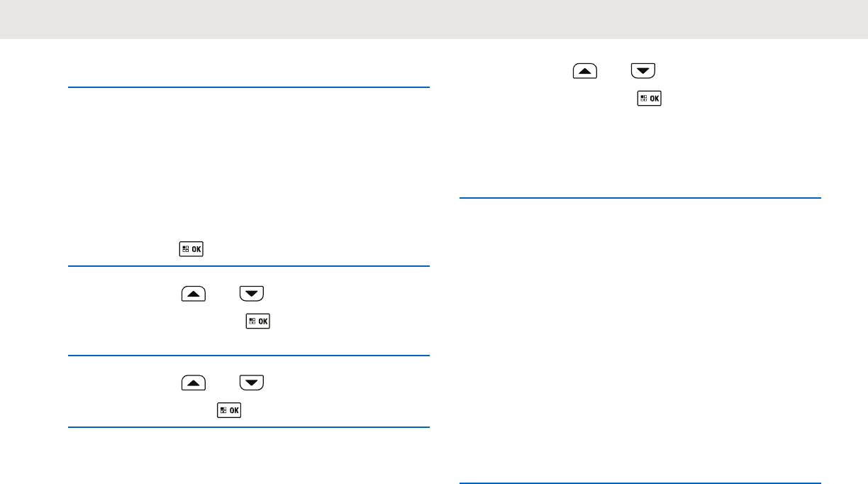Click the bottom blue divider in the left column

[249, 427]
